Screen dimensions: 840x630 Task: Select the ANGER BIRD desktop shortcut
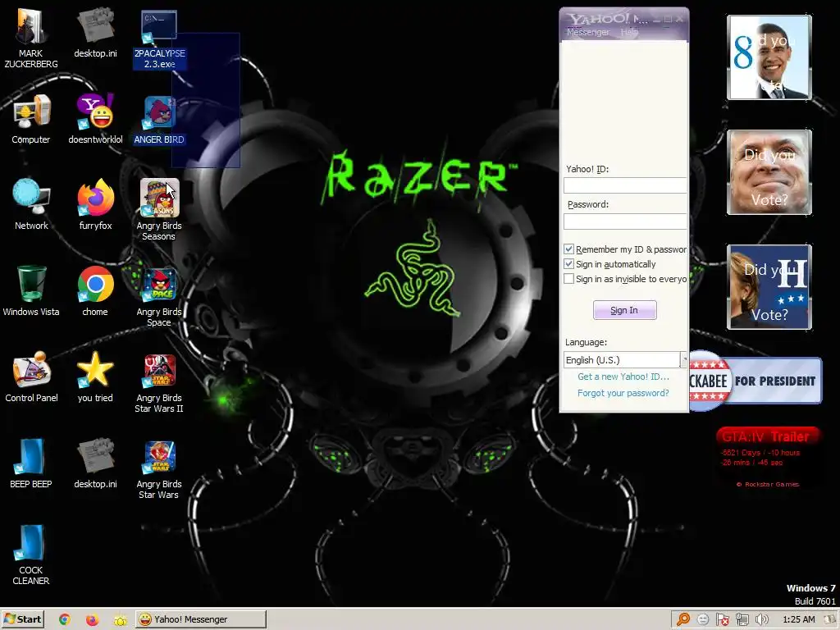[x=159, y=120]
